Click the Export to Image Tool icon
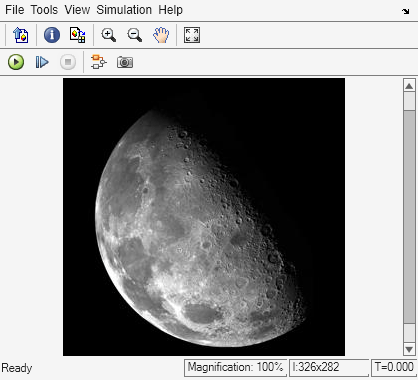The image size is (418, 380). point(21,35)
